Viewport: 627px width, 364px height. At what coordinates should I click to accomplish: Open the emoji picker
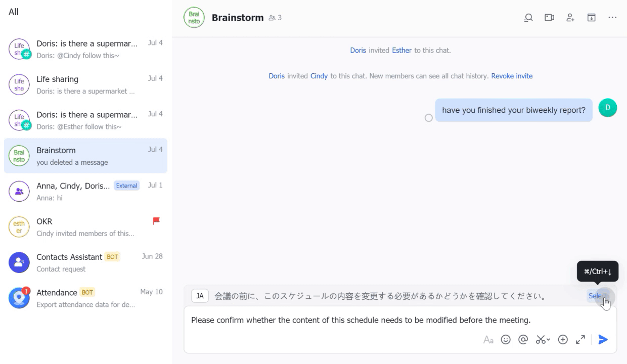coord(506,340)
